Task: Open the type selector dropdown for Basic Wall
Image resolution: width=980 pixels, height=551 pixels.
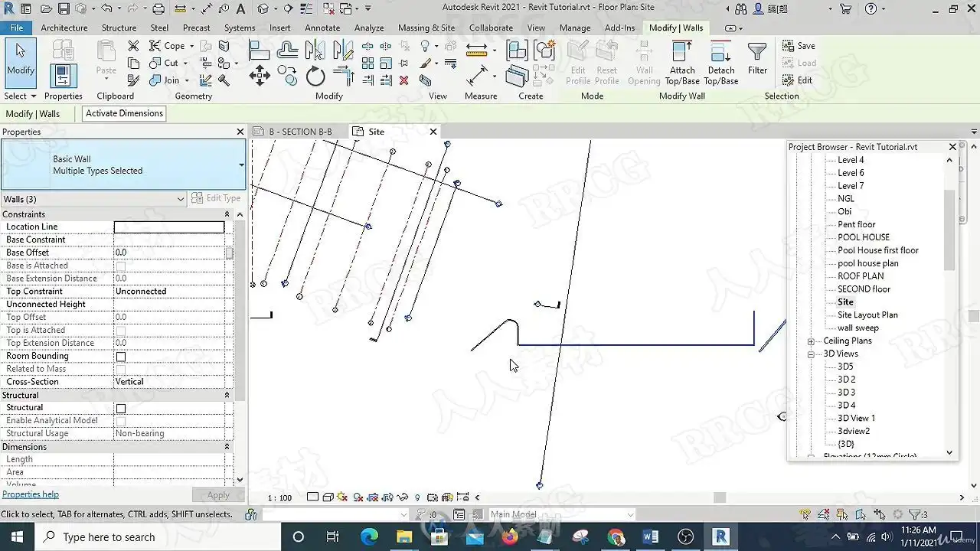Action: click(x=241, y=165)
